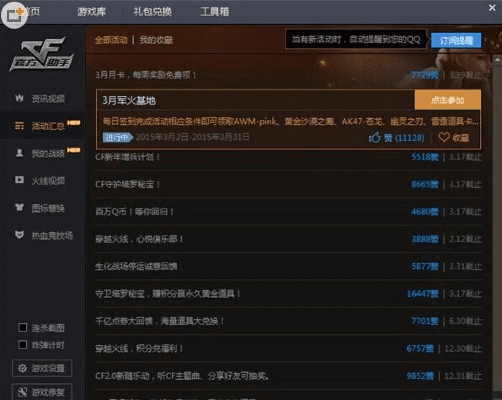Open the 穿越火线,心悦俱乐部 activity
Screen dimensions: 502x400
pyautogui.click(x=139, y=239)
